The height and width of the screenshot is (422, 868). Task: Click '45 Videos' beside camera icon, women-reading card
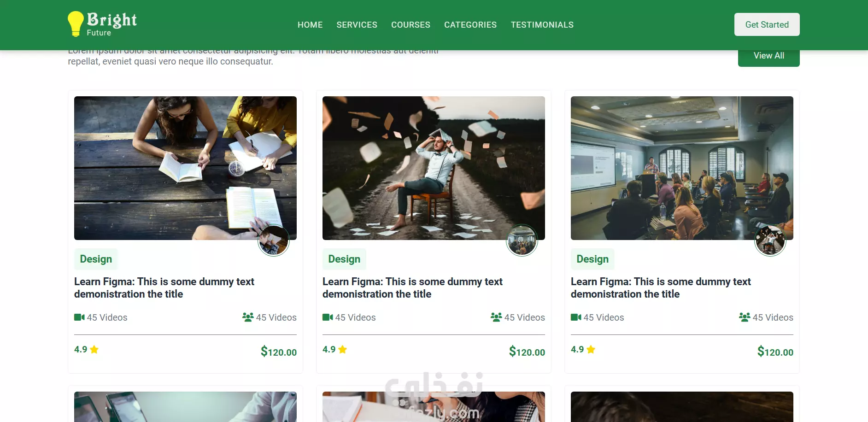pos(107,317)
